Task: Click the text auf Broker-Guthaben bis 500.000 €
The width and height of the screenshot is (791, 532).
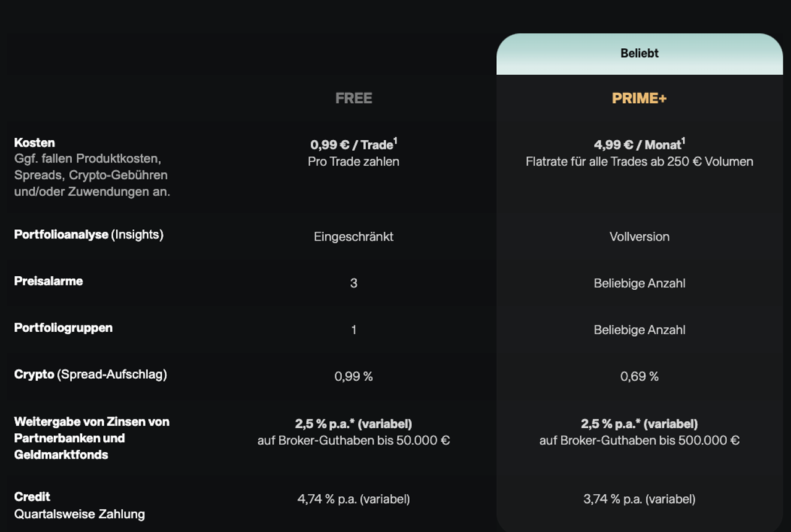Action: (640, 441)
